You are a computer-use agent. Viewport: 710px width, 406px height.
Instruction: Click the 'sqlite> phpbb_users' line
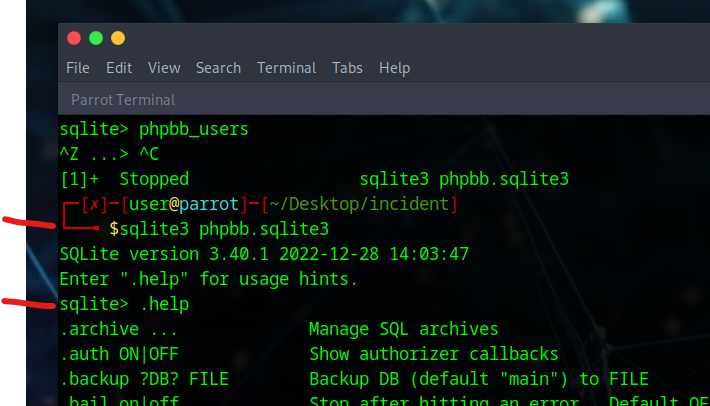[154, 129]
